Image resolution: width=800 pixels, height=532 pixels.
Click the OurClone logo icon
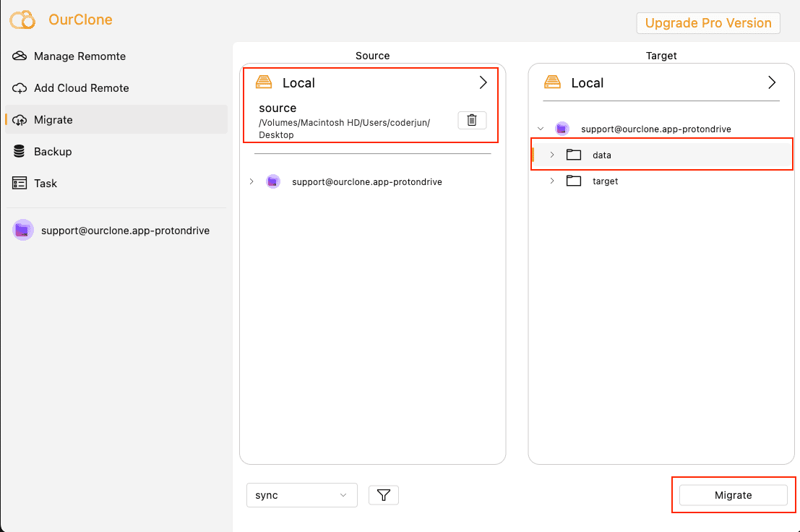[x=22, y=20]
